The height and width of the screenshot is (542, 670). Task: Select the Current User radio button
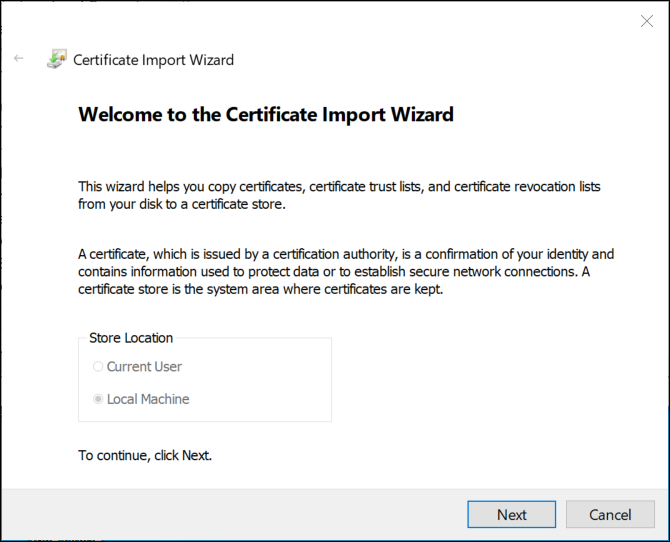point(98,367)
